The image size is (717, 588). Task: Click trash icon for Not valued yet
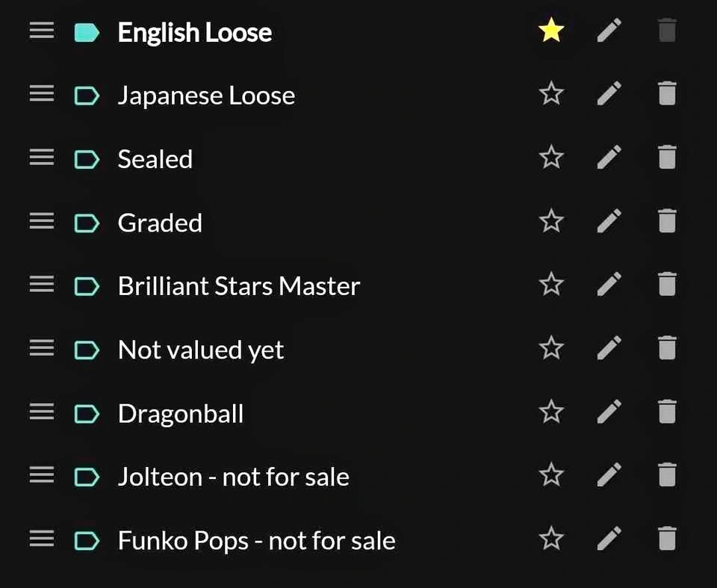point(667,347)
